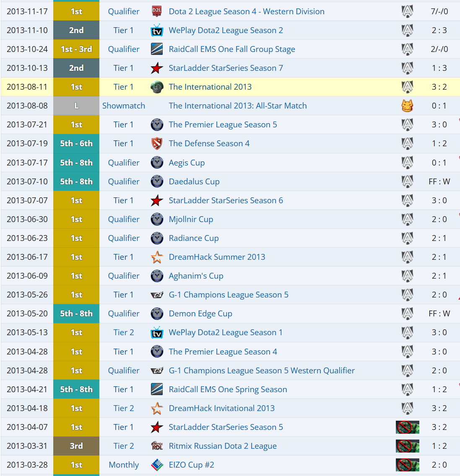The height and width of the screenshot is (476, 460).
Task: Open Ritmix Russian Dota 2 League link
Action: click(222, 446)
